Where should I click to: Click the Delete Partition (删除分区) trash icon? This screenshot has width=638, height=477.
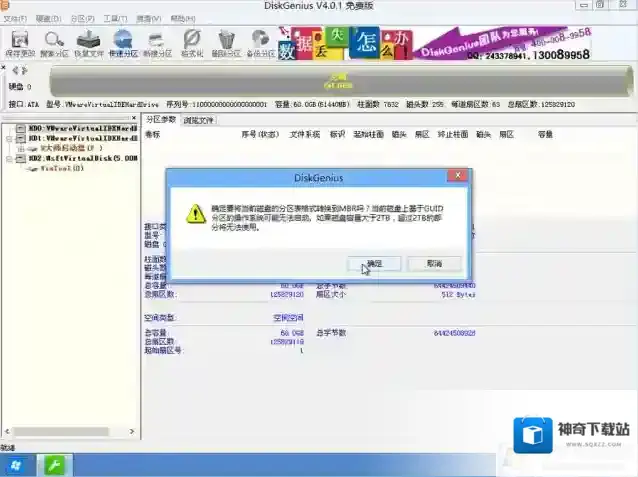coord(227,41)
